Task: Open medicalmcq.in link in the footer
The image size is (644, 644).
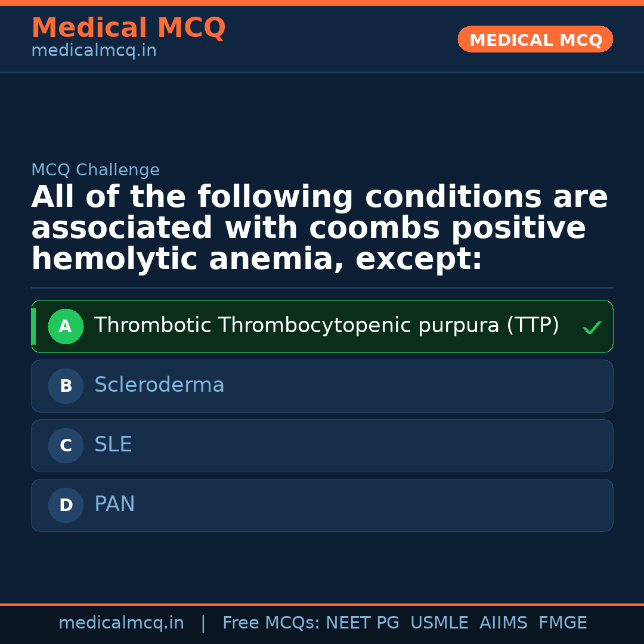Action: (121, 623)
